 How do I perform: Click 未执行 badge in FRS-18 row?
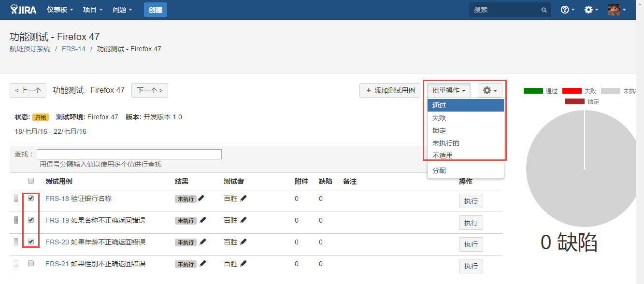[186, 199]
